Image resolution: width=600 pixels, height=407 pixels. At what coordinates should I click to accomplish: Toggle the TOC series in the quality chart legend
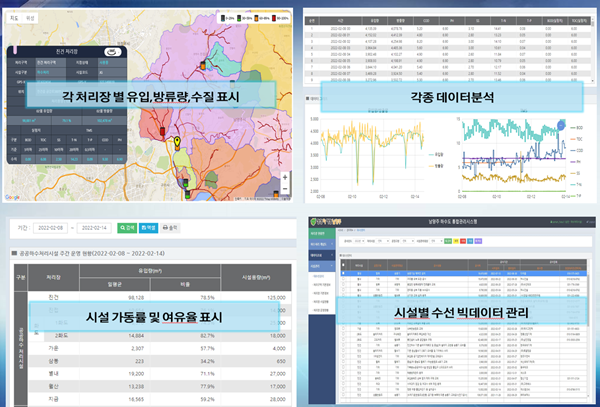pyautogui.click(x=576, y=139)
